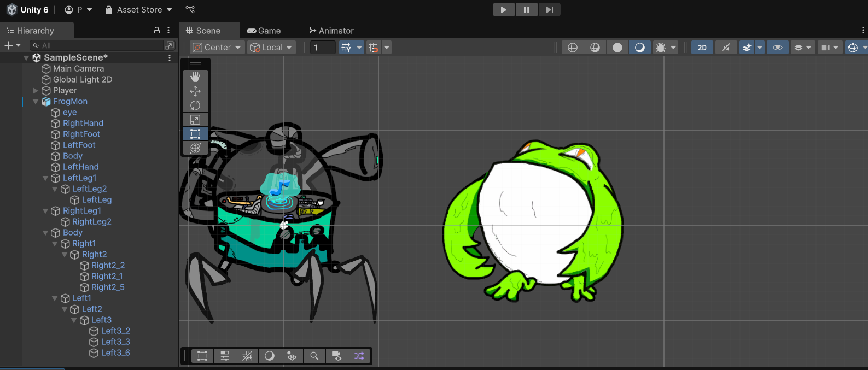868x370 pixels.
Task: Select the Hand view tool
Action: tap(195, 77)
